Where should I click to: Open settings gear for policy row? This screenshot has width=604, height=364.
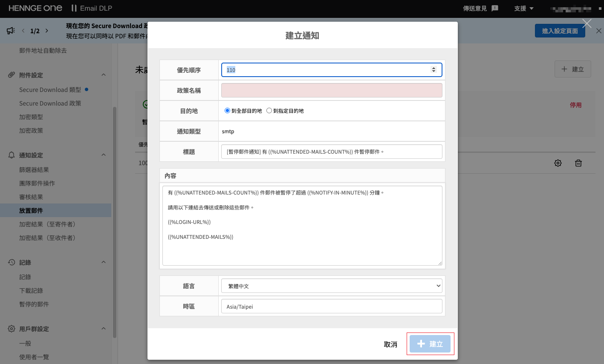coord(558,163)
